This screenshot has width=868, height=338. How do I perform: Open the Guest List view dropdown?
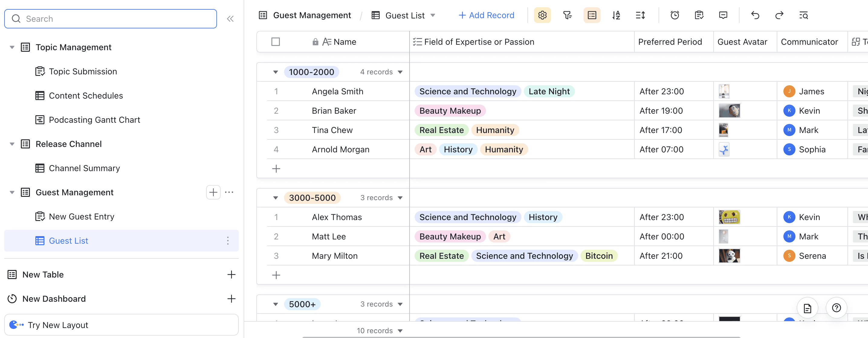(x=433, y=15)
